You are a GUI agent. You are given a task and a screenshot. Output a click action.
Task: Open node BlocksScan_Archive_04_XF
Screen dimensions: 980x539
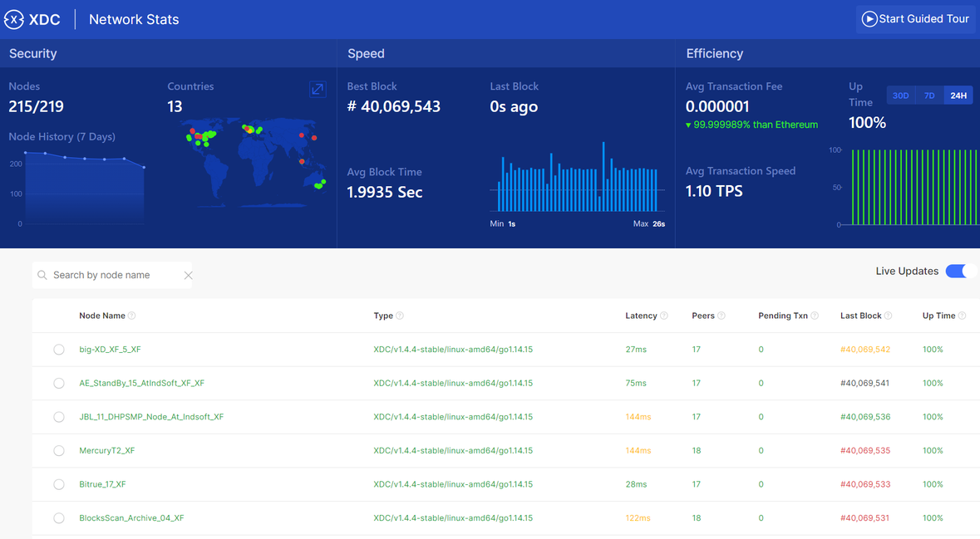(131, 517)
